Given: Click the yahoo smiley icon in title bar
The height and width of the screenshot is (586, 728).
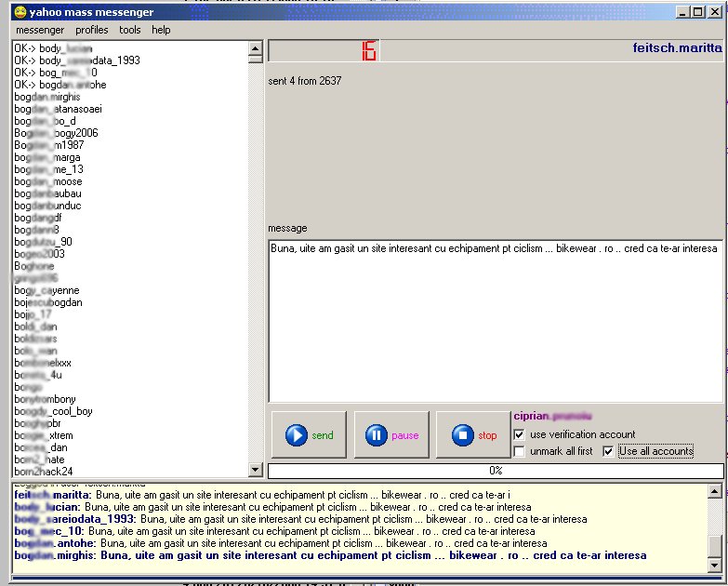Looking at the screenshot, I should tap(20, 12).
